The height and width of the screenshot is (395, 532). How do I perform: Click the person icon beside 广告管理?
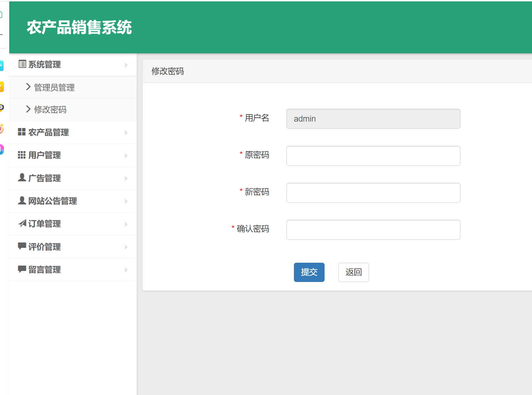point(22,177)
